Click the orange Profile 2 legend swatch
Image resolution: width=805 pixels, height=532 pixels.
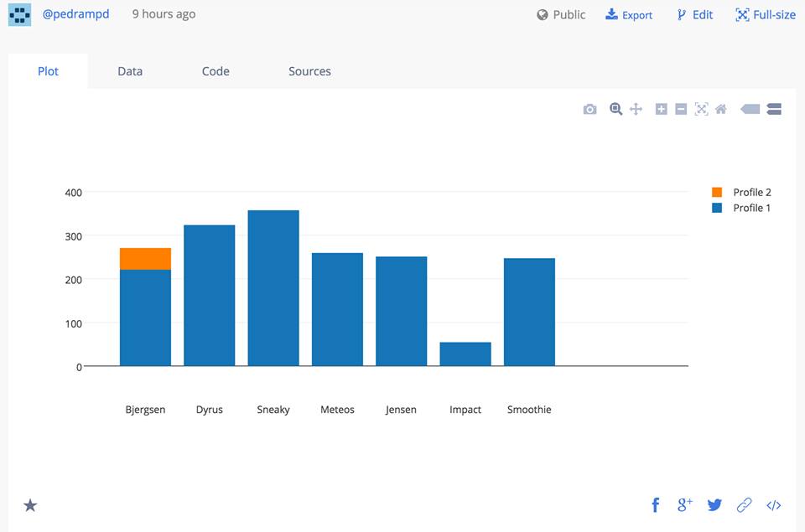(717, 193)
